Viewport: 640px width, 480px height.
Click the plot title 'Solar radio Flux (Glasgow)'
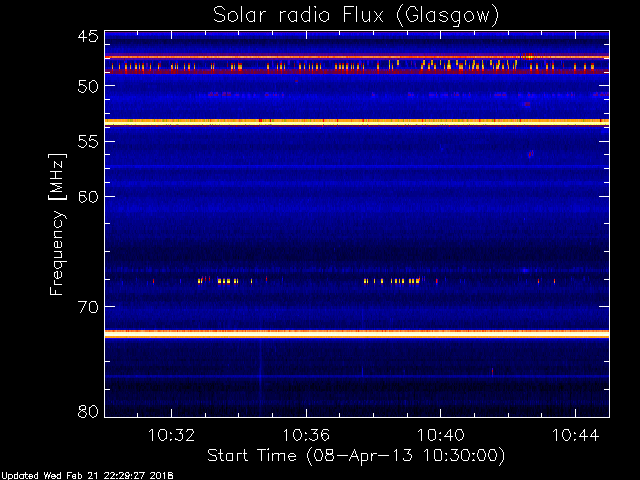356,16
